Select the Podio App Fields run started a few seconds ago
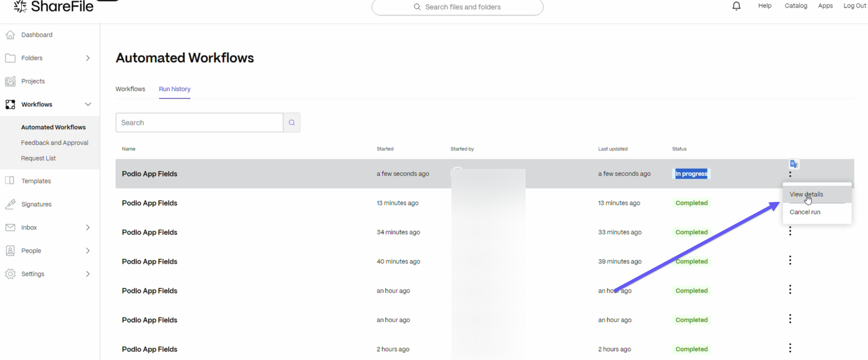Image resolution: width=868 pixels, height=360 pixels. pyautogui.click(x=149, y=174)
